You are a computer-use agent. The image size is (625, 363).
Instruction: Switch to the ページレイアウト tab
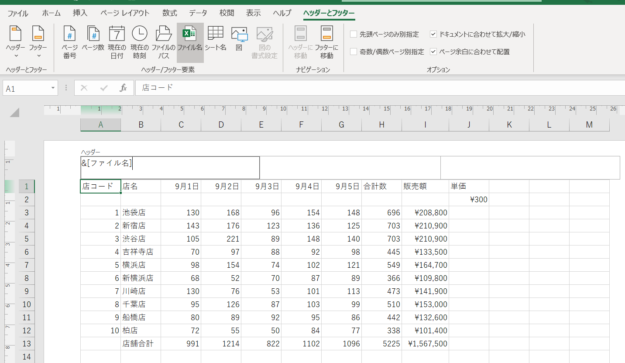pos(124,13)
